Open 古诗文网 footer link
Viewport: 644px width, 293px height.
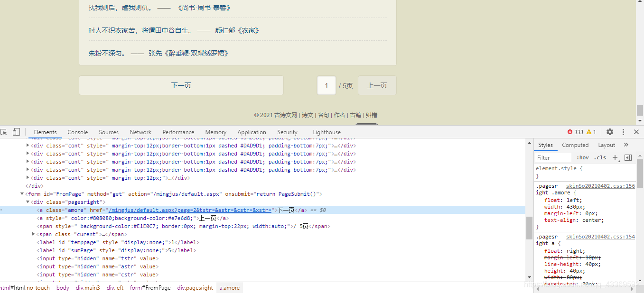pos(286,115)
